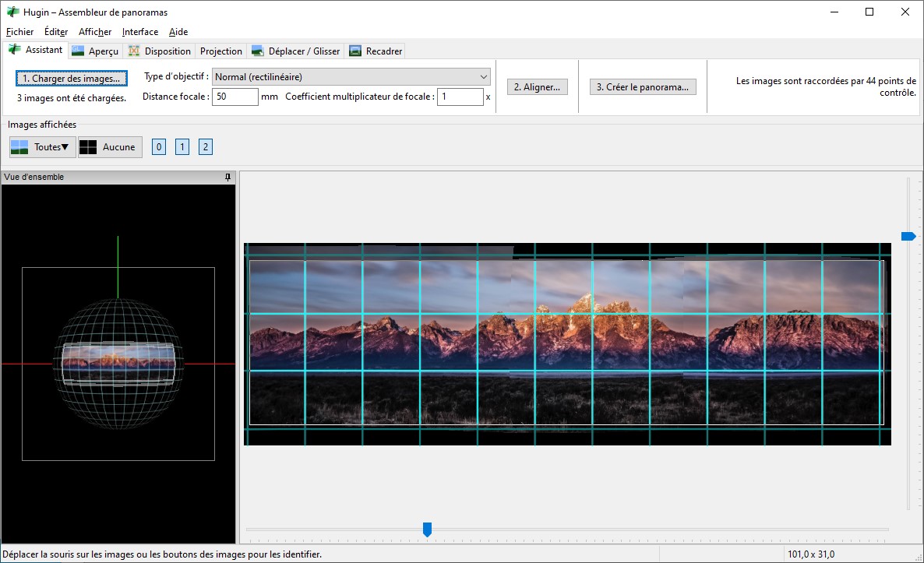The height and width of the screenshot is (563, 924).
Task: Click the pin icon on Vue d'ensemble panel
Action: [227, 177]
